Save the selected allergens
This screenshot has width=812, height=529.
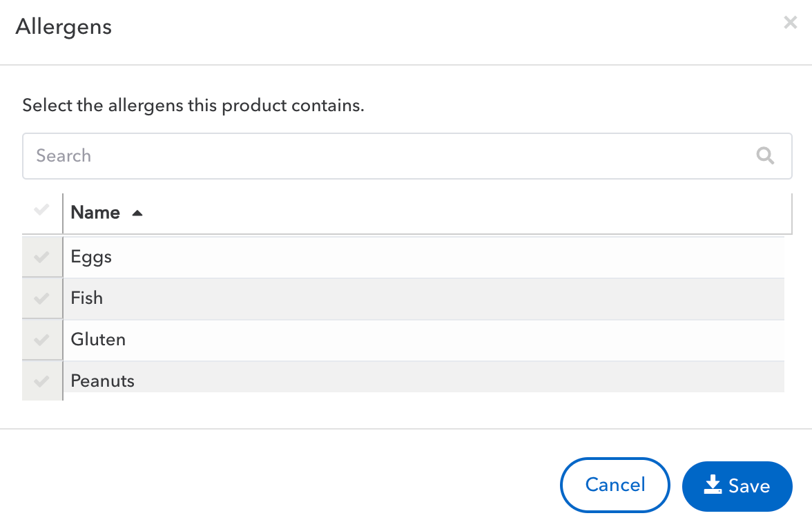pos(737,486)
